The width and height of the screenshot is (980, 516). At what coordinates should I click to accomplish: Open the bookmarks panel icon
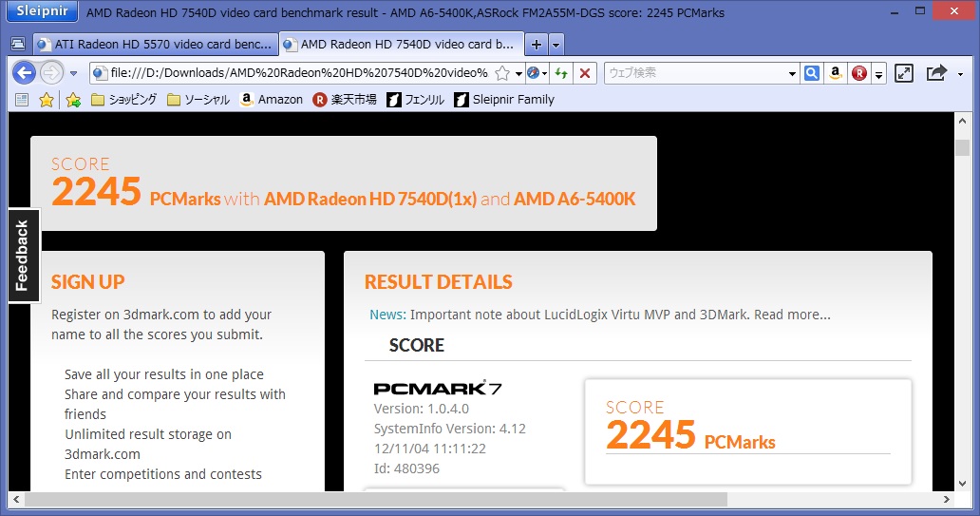pos(22,100)
